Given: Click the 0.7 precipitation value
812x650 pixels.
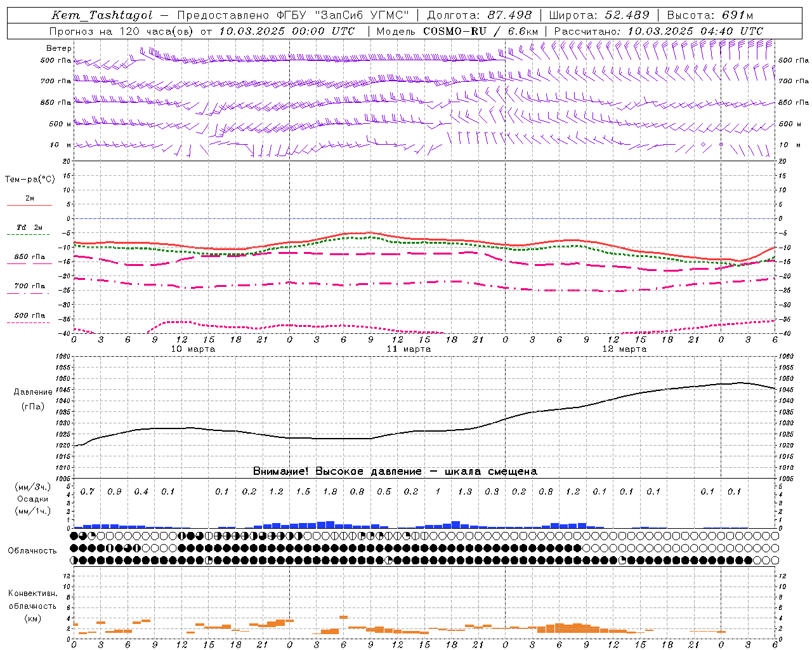Looking at the screenshot, I should [88, 492].
